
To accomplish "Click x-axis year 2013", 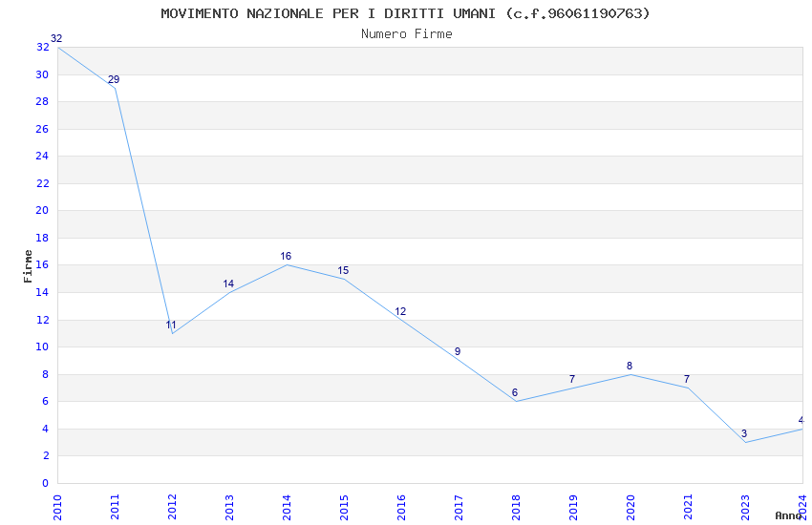I will click(x=229, y=507).
